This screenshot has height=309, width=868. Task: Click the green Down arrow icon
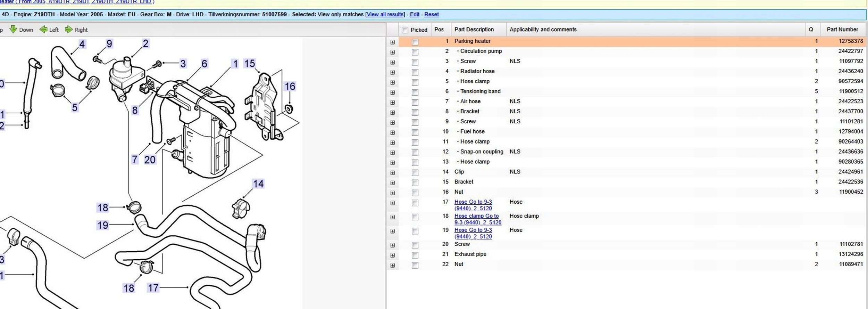pos(13,30)
